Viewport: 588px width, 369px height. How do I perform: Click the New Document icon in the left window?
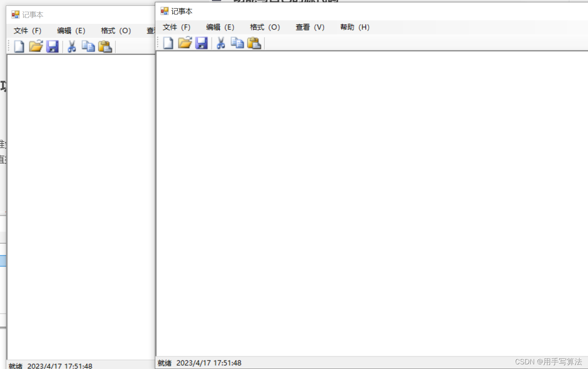pos(19,46)
